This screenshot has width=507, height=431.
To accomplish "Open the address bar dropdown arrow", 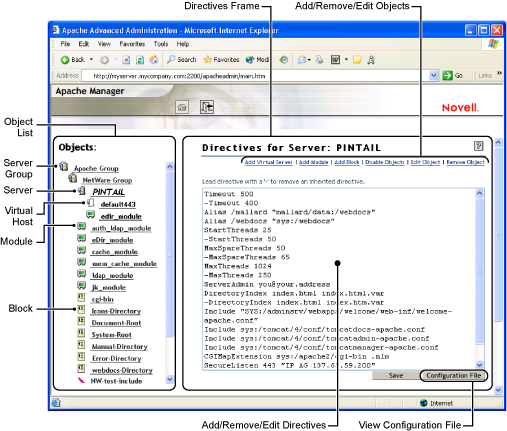I will tap(433, 75).
